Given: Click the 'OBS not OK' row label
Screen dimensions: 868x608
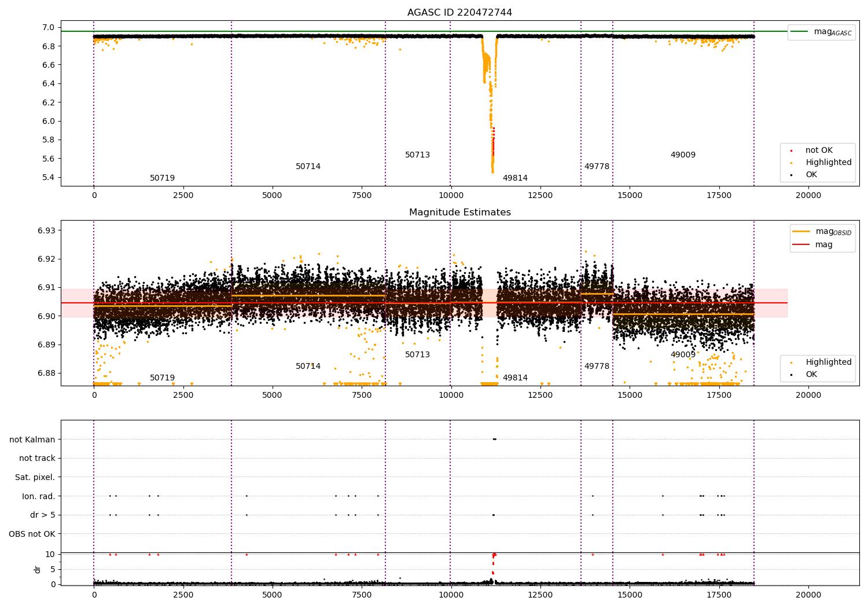Looking at the screenshot, I should (x=32, y=534).
